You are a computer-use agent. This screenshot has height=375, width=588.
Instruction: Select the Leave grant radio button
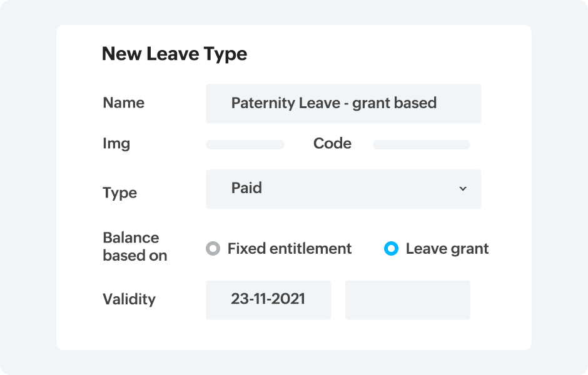coord(391,249)
